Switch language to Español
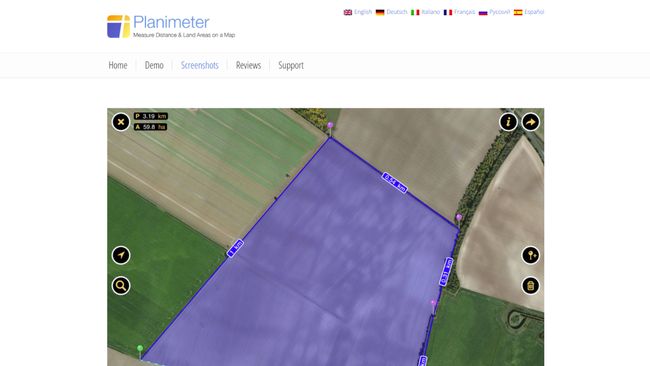Screen dimensions: 650x366 pyautogui.click(x=534, y=12)
